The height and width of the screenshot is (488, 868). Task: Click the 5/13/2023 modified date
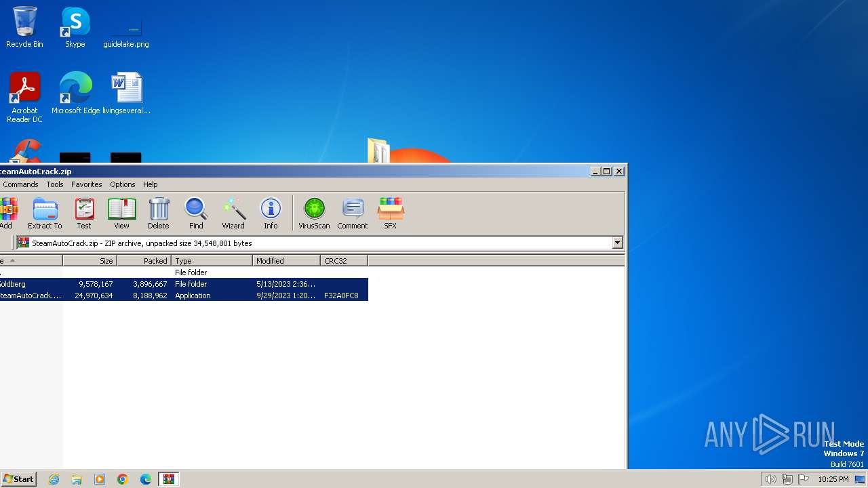[x=285, y=284]
